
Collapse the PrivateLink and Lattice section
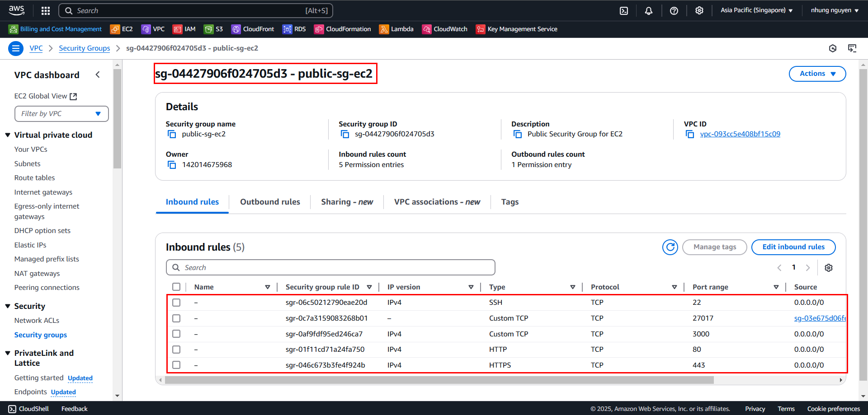pyautogui.click(x=8, y=353)
